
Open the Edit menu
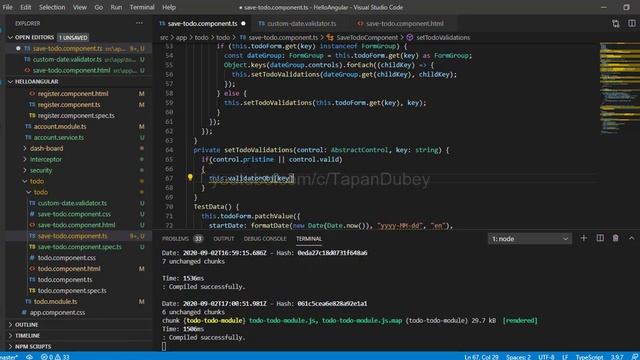click(25, 7)
